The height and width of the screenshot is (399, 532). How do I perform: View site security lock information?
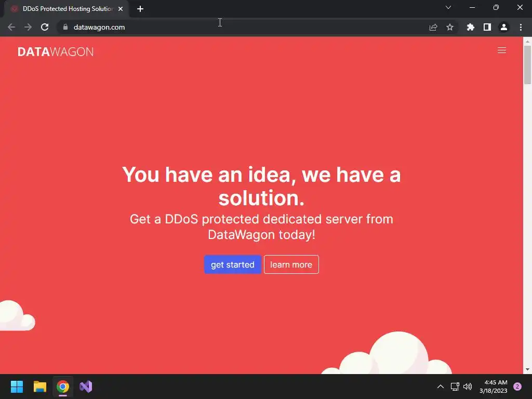[65, 27]
